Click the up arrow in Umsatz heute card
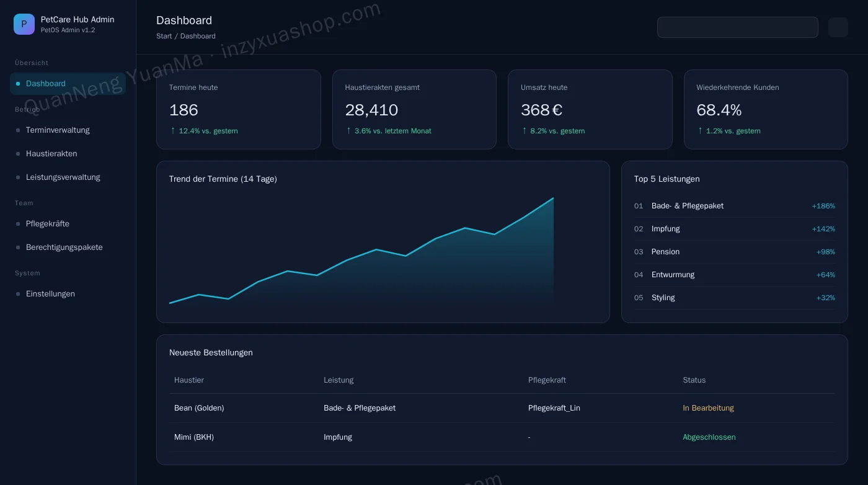Image resolution: width=868 pixels, height=485 pixels. click(x=525, y=131)
